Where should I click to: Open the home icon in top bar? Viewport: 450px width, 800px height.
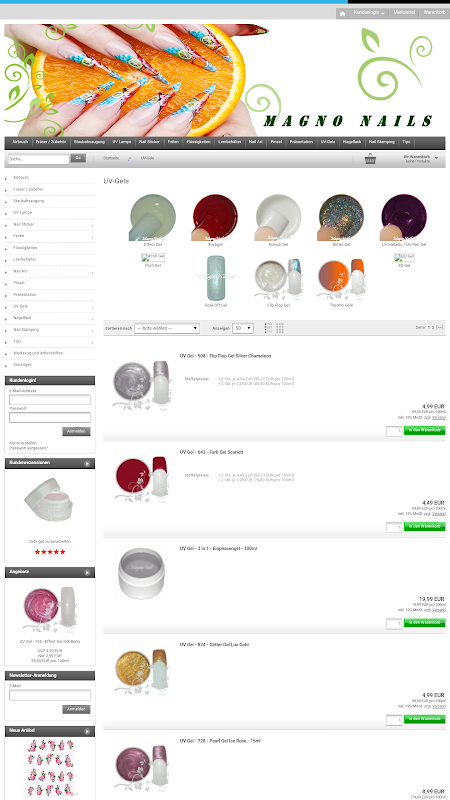(x=342, y=14)
